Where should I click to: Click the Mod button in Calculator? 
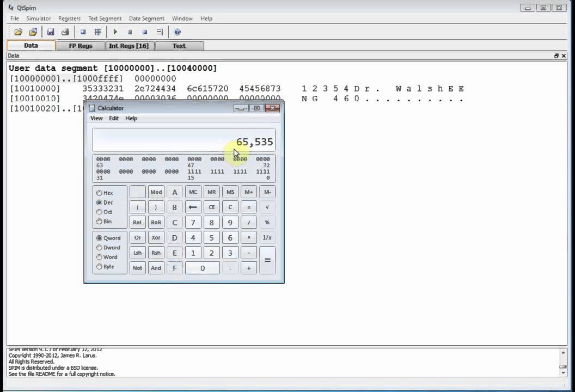(156, 192)
